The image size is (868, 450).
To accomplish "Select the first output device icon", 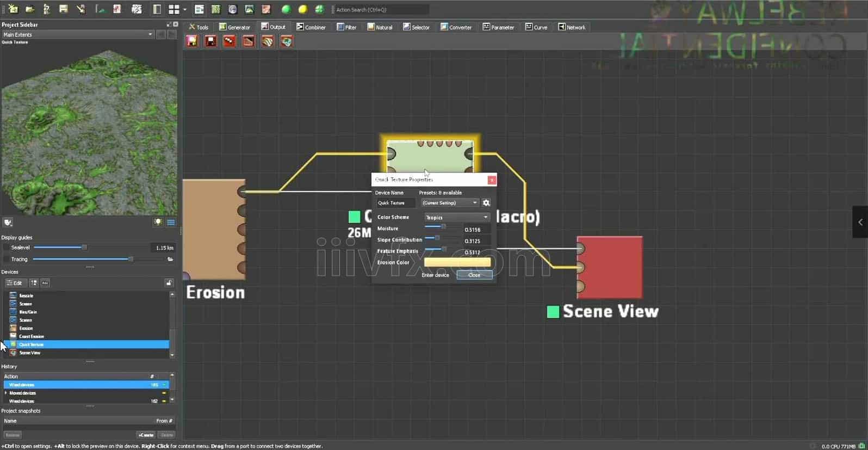I will point(192,41).
